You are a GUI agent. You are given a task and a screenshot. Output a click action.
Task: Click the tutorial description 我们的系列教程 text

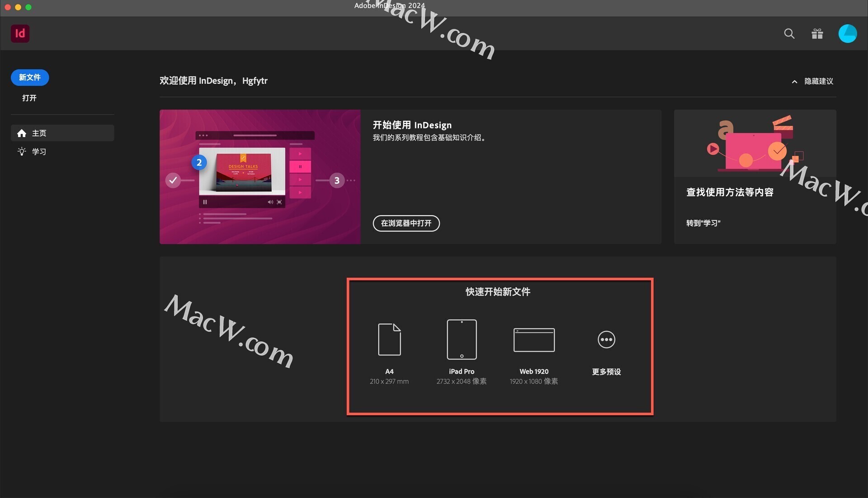click(430, 138)
